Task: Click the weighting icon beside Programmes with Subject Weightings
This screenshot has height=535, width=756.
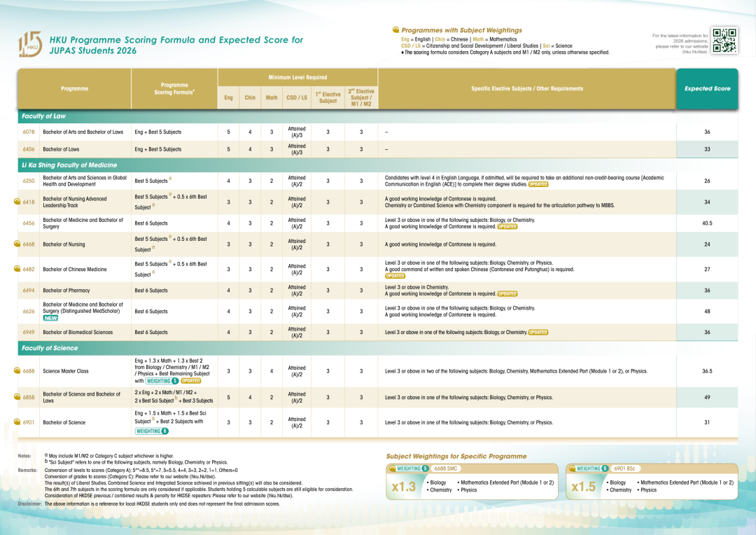Action: click(x=395, y=30)
